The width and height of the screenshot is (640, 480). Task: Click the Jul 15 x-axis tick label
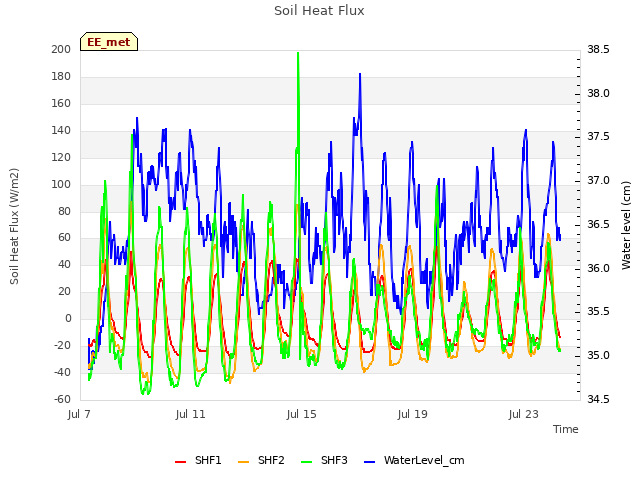[x=301, y=414]
